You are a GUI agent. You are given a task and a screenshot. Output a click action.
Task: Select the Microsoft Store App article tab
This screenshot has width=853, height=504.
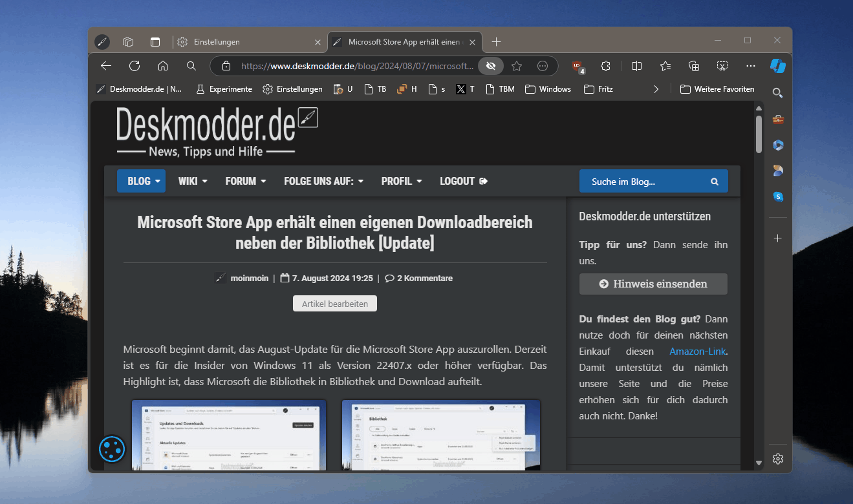tap(405, 42)
